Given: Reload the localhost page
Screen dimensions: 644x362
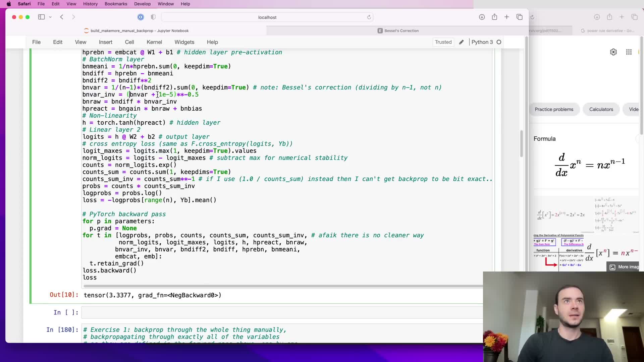Looking at the screenshot, I should click(369, 17).
